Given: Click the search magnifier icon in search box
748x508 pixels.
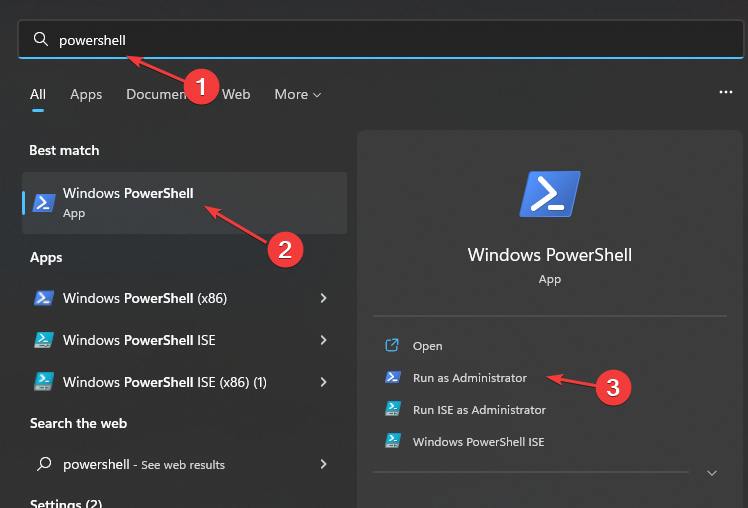Looking at the screenshot, I should (x=41, y=39).
